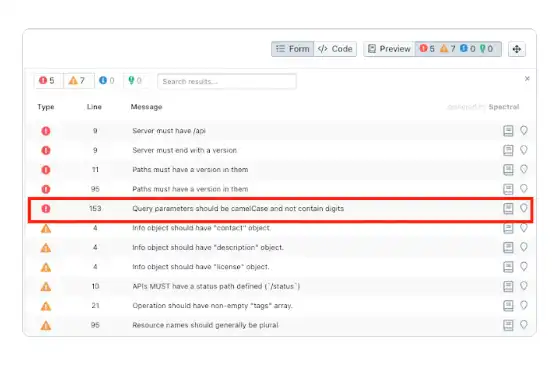Viewport: 554px width, 382px height.
Task: Click hint bulb for "contact" object warning
Action: pos(524,228)
